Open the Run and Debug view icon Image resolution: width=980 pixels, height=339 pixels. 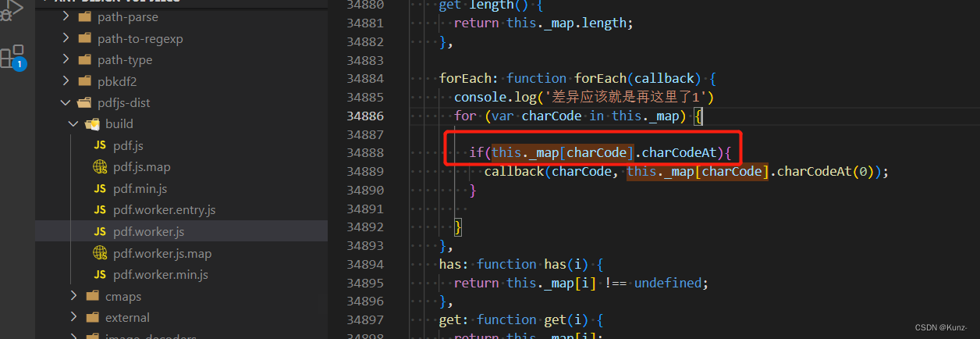tap(13, 10)
